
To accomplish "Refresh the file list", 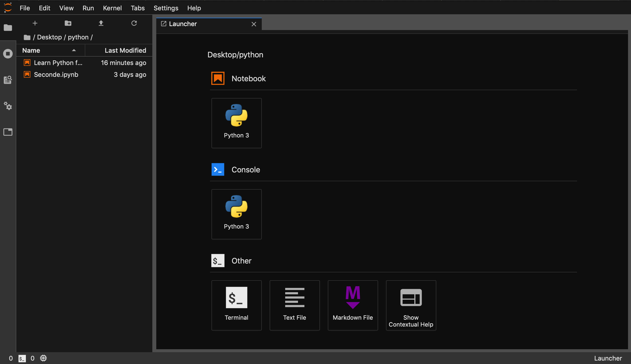I will pos(134,23).
